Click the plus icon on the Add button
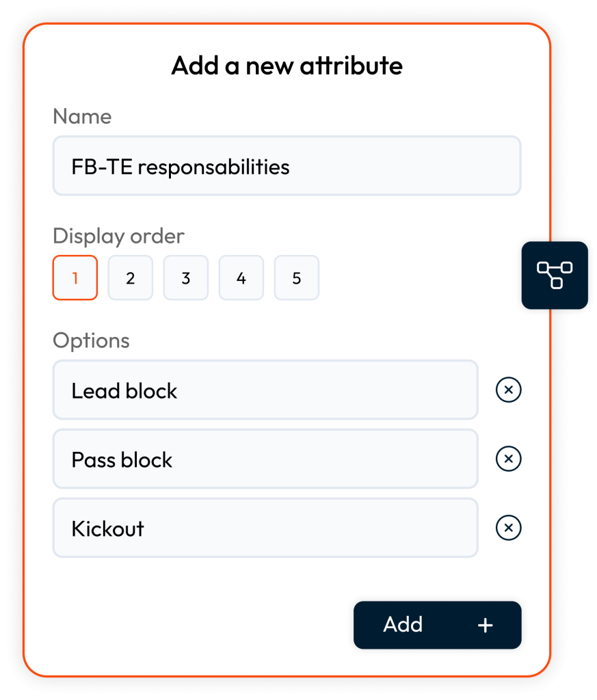Viewport: 597px width, 700px height. pos(485,625)
